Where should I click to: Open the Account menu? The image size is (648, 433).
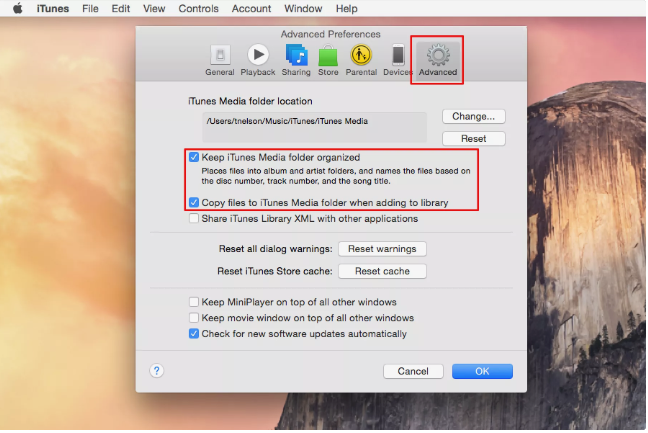tap(251, 8)
